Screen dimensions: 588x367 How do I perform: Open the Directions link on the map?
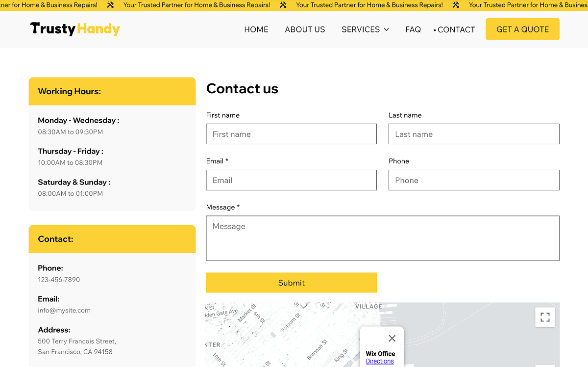coord(380,361)
